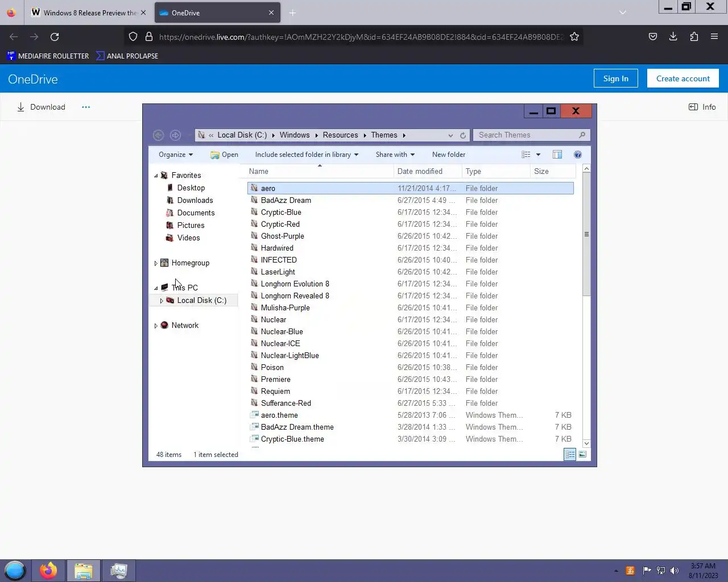Bookmark this page with the star icon
The height and width of the screenshot is (582, 728).
574,37
